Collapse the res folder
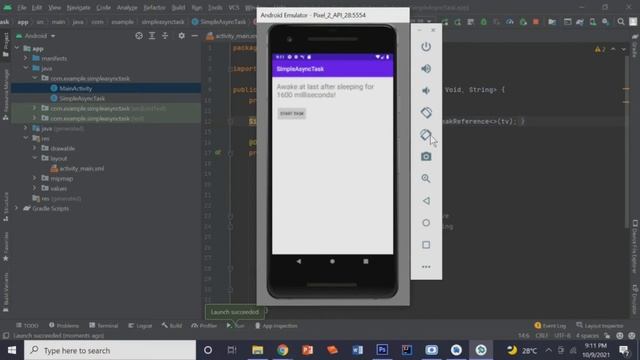Image resolution: width=640 pixels, height=360 pixels. click(x=26, y=138)
